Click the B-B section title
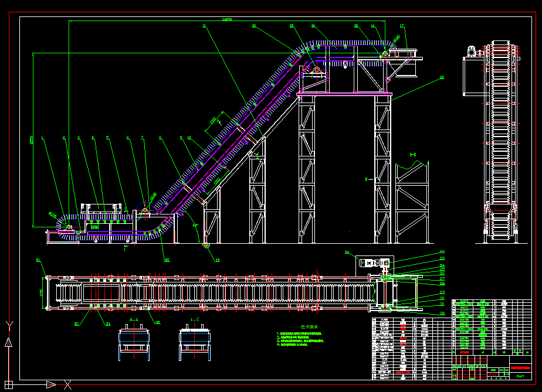Viewport: 542px width, 392px height. pyautogui.click(x=413, y=155)
